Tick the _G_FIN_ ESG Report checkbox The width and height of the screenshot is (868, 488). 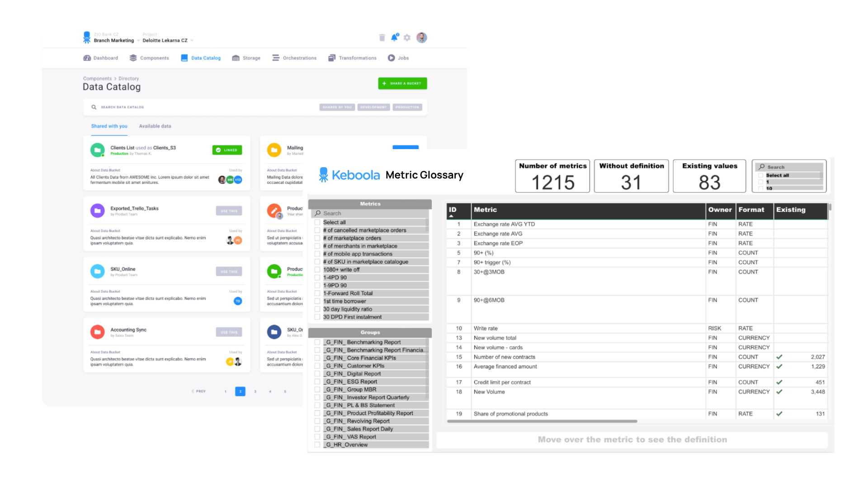(317, 382)
